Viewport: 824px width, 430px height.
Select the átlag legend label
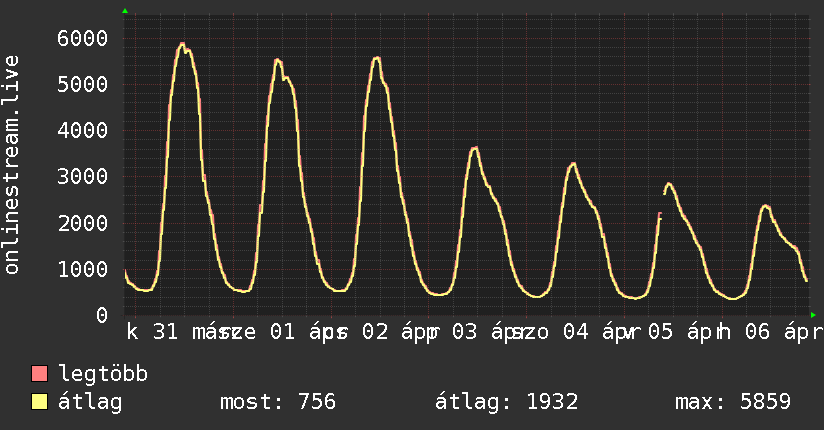coord(90,402)
